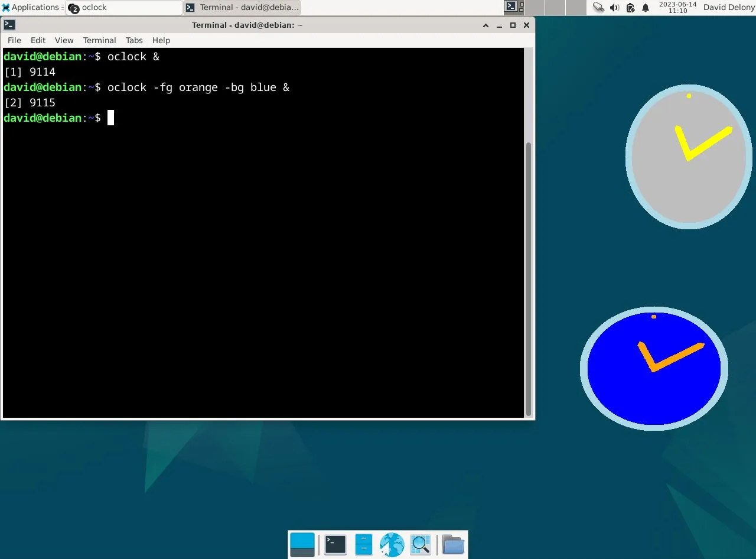The height and width of the screenshot is (559, 756).
Task: Launch the terminal emulator from the dock
Action: tap(335, 544)
